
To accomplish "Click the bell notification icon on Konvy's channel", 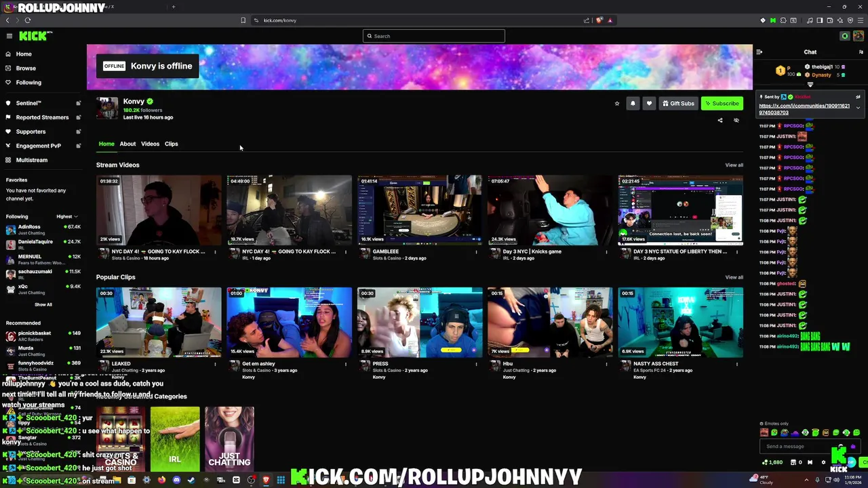I will pyautogui.click(x=633, y=104).
